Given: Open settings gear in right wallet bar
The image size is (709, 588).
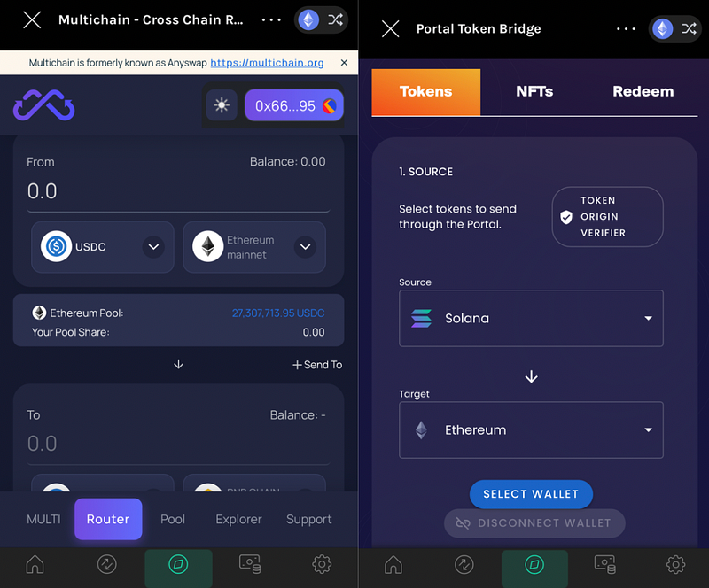Looking at the screenshot, I should click(675, 564).
